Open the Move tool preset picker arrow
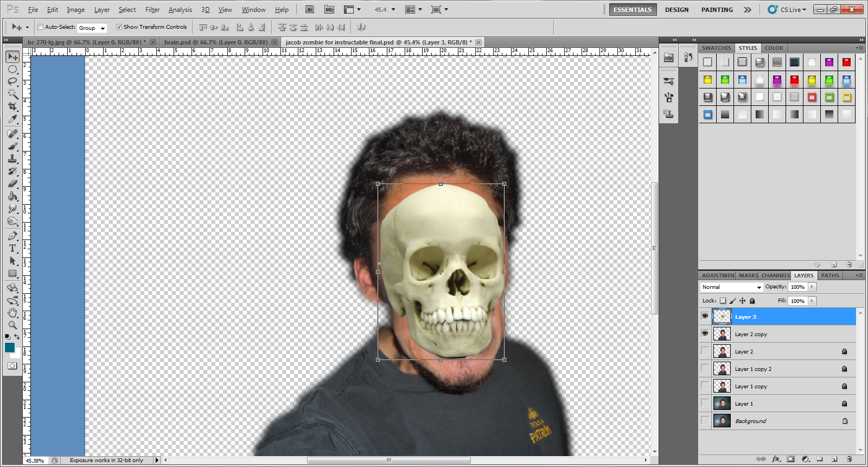 (27, 27)
